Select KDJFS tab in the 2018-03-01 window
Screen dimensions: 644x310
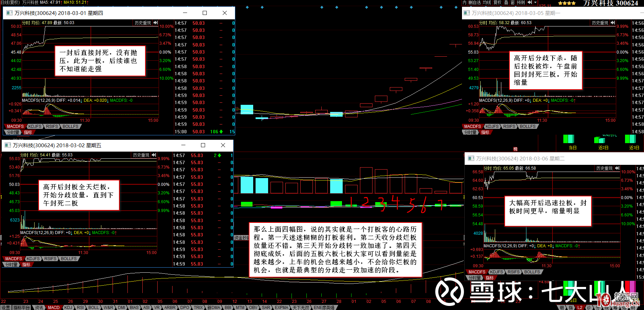[x=35, y=127]
